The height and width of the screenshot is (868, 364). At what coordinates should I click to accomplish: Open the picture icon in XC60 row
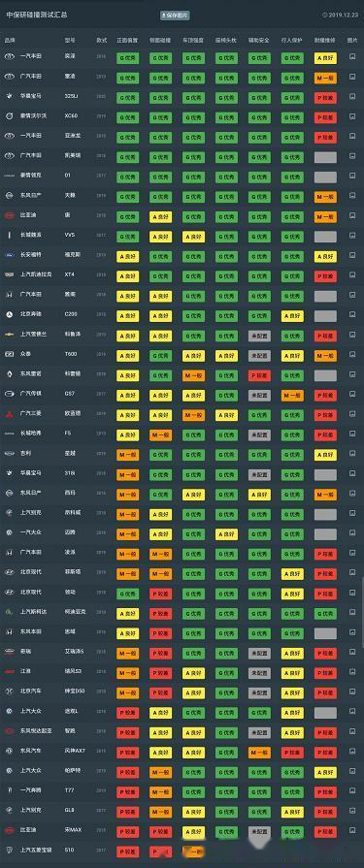pos(352,116)
